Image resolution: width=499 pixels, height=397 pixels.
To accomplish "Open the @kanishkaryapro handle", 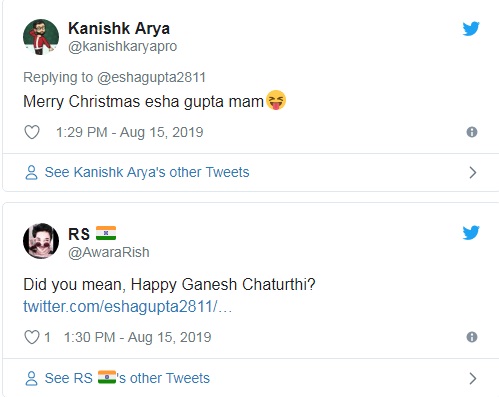I will pyautogui.click(x=122, y=46).
